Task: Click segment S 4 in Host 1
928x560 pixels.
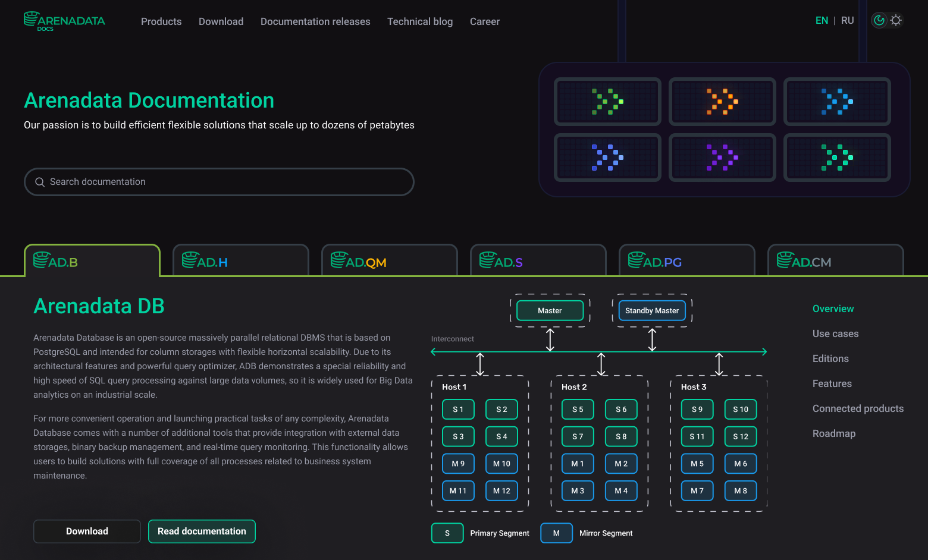Action: (x=501, y=436)
